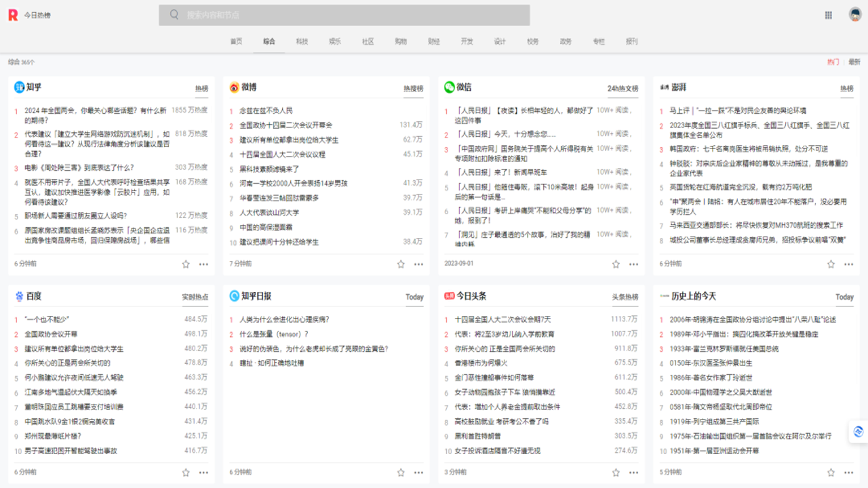The width and height of the screenshot is (868, 488).
Task: Open the 设计 tab
Action: [500, 41]
